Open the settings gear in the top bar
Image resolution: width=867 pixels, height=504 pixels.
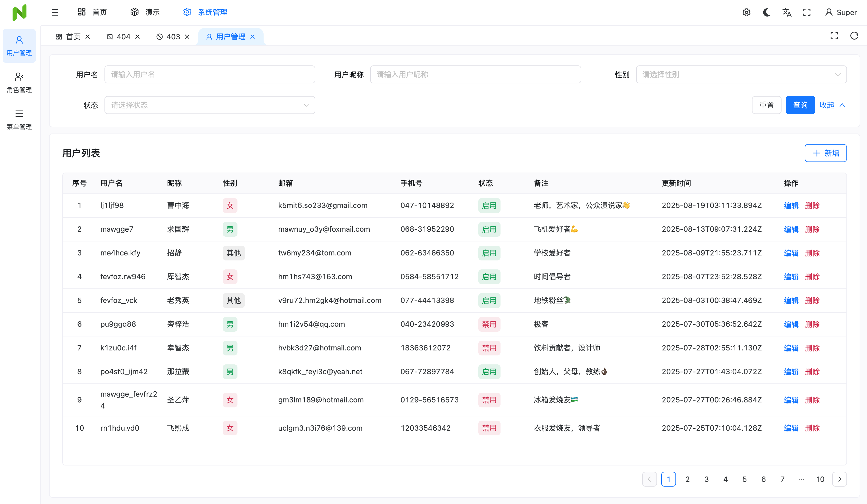pyautogui.click(x=746, y=12)
